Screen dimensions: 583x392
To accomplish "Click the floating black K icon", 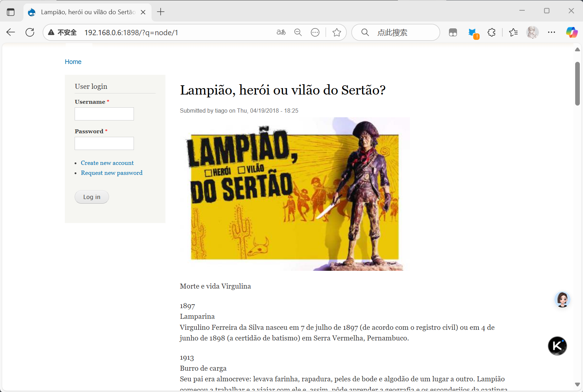I will coord(557,346).
